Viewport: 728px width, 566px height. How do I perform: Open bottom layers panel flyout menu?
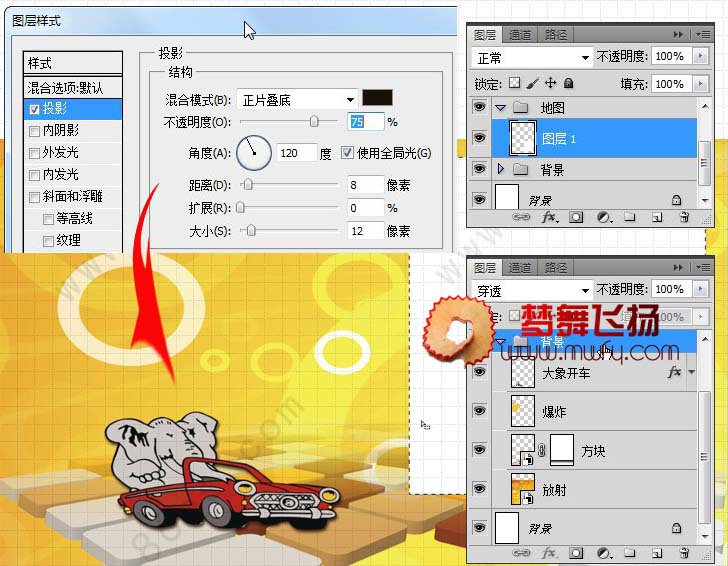(703, 267)
